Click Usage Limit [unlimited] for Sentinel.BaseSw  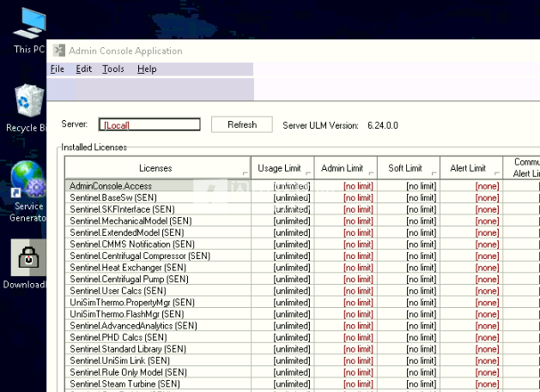click(282, 197)
